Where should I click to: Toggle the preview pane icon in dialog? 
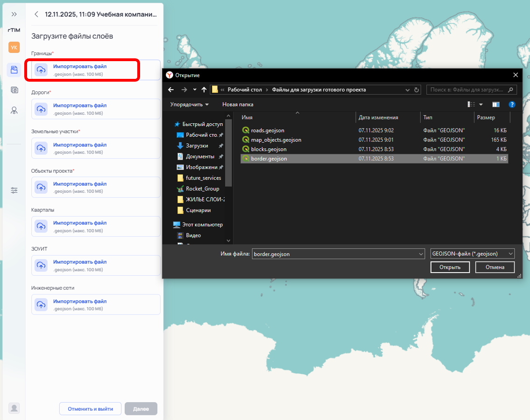(x=495, y=105)
